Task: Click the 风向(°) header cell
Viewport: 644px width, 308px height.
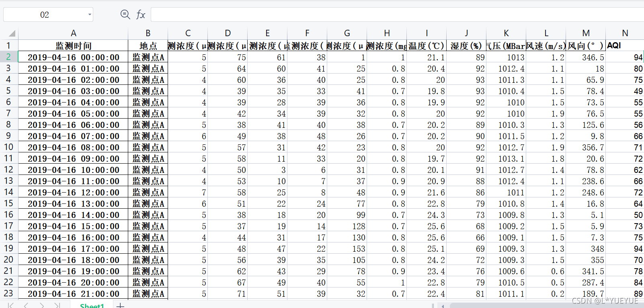Action: tap(586, 46)
